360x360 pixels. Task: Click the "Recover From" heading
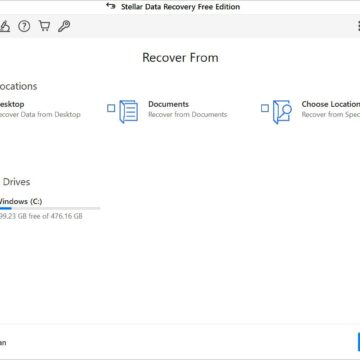pyautogui.click(x=180, y=58)
